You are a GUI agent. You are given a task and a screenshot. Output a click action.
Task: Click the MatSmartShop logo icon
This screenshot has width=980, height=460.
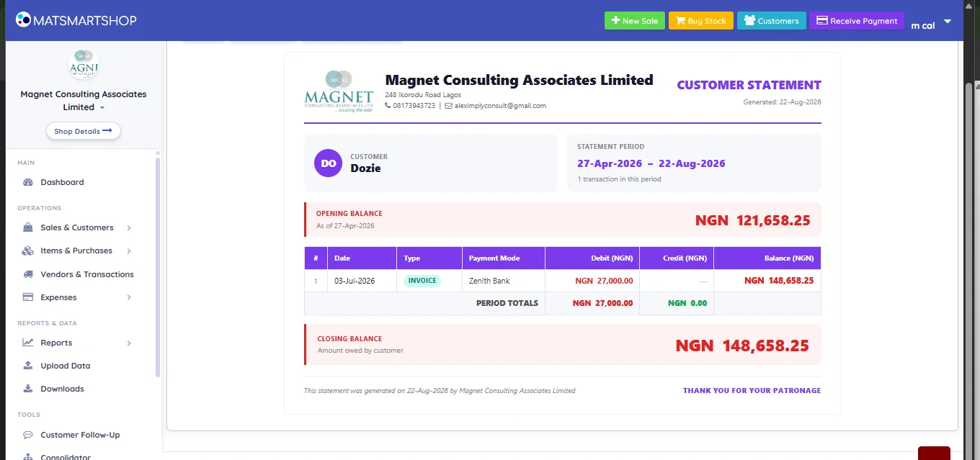pyautogui.click(x=24, y=20)
